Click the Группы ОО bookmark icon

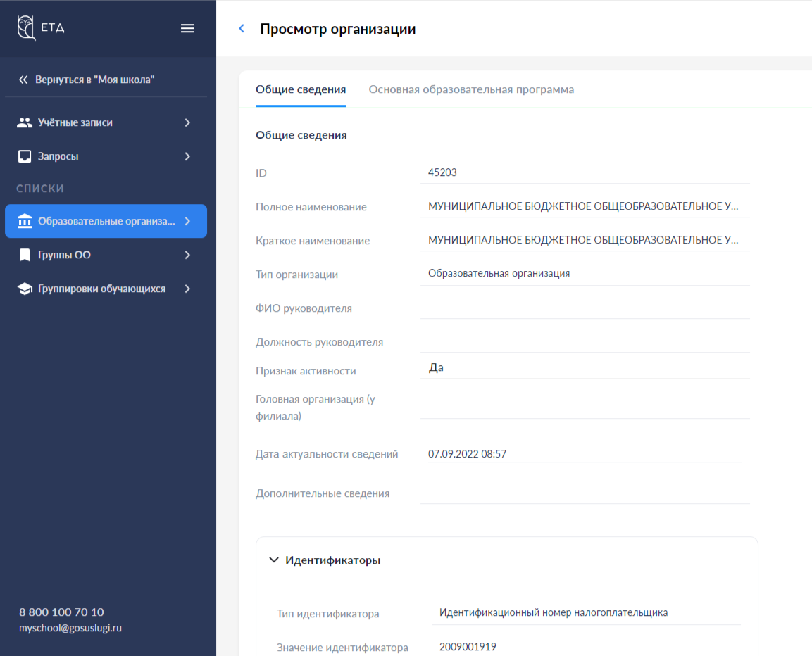coord(25,255)
